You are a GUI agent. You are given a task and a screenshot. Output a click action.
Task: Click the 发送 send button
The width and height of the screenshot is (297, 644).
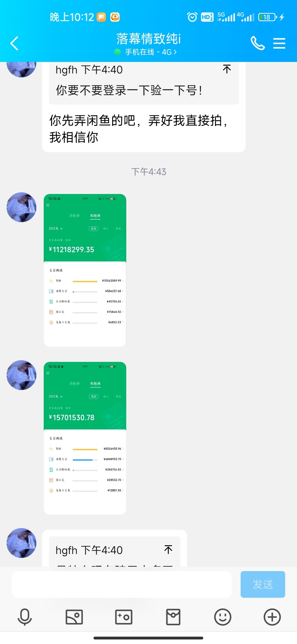pos(263,584)
